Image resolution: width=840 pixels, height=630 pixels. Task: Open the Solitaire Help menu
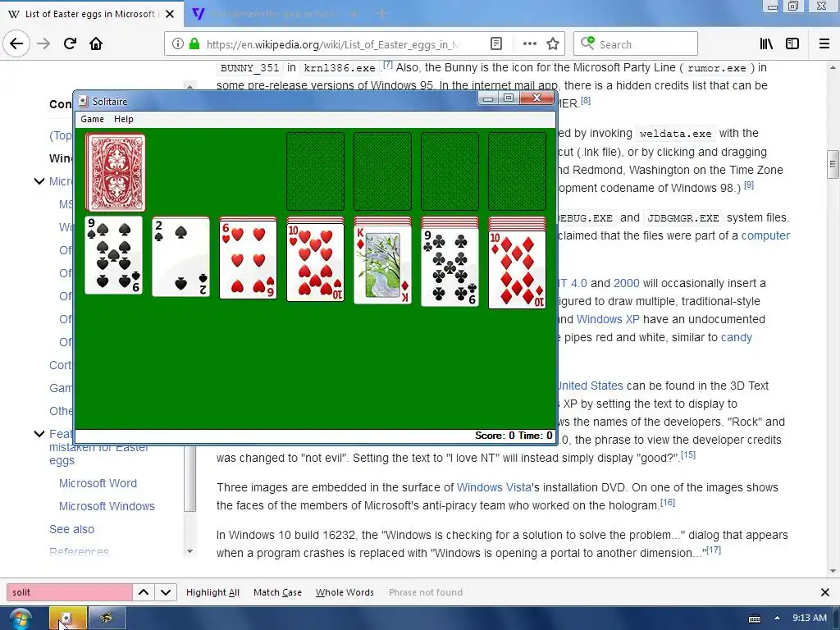tap(123, 119)
